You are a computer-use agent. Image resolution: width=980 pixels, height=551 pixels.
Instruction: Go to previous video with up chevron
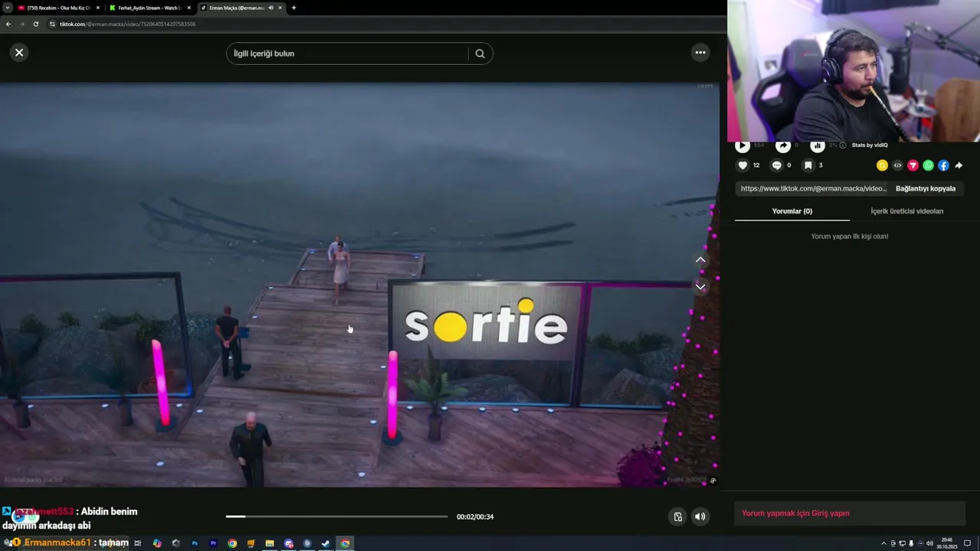701,260
